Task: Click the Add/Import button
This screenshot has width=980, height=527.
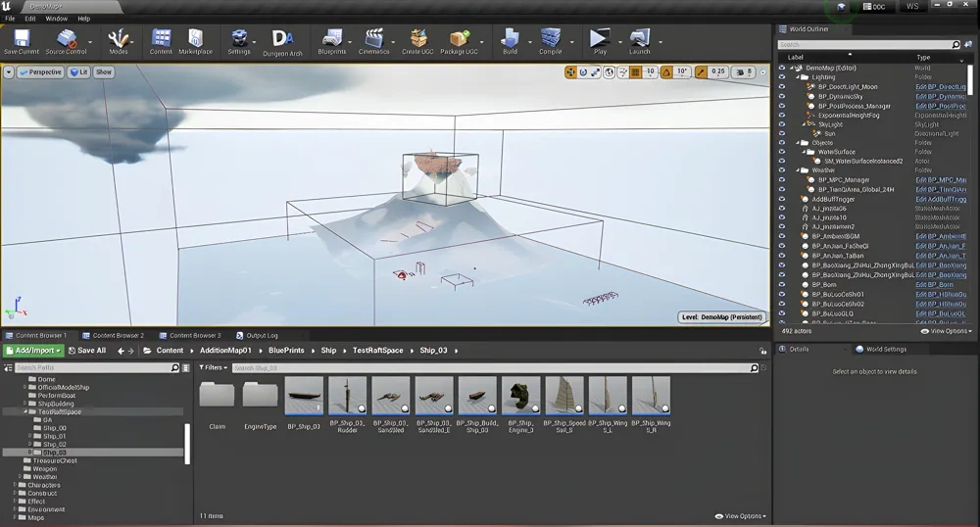Action: tap(33, 351)
